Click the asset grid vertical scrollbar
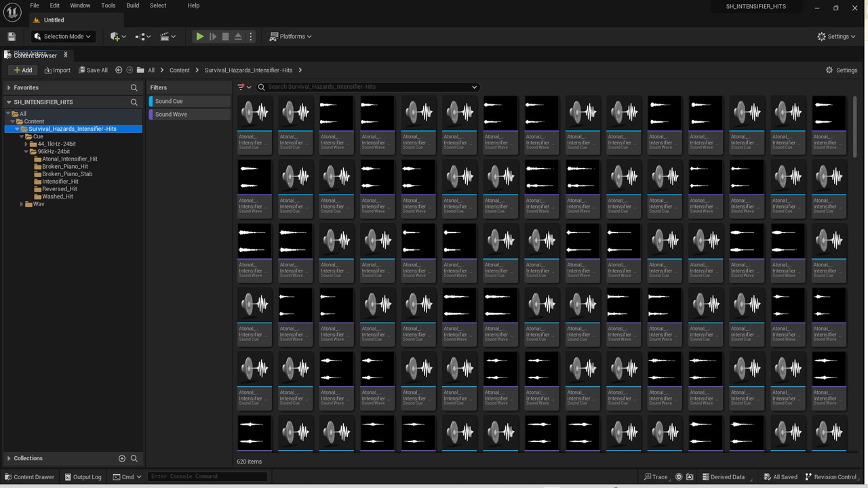 (x=854, y=127)
